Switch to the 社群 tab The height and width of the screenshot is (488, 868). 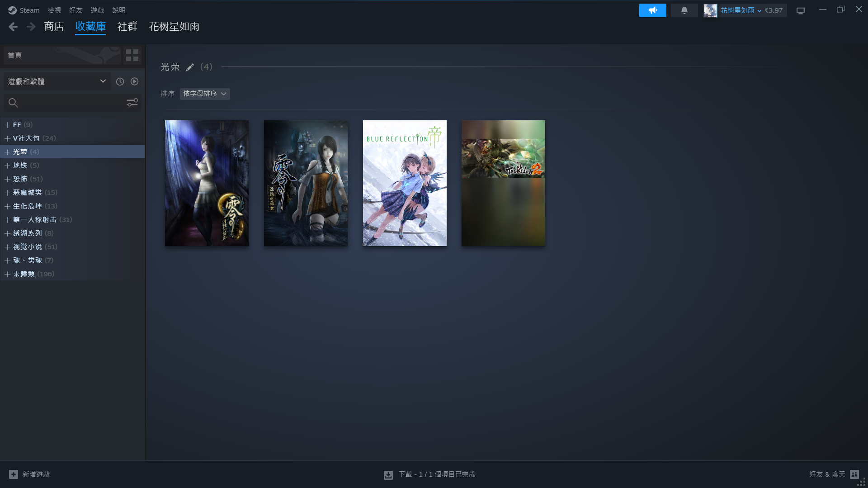click(x=127, y=27)
